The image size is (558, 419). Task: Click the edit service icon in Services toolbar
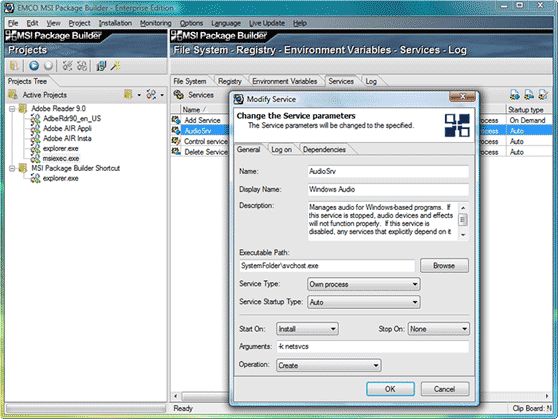click(543, 95)
